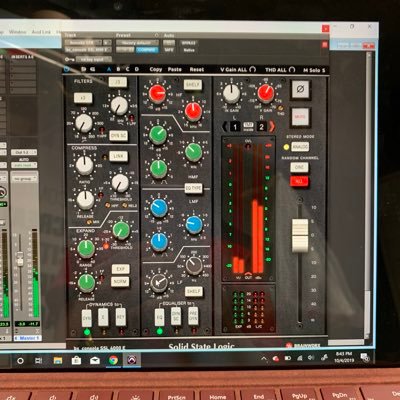
Task: Open the bx_console plugin selector dropdown
Action: pyautogui.click(x=88, y=50)
